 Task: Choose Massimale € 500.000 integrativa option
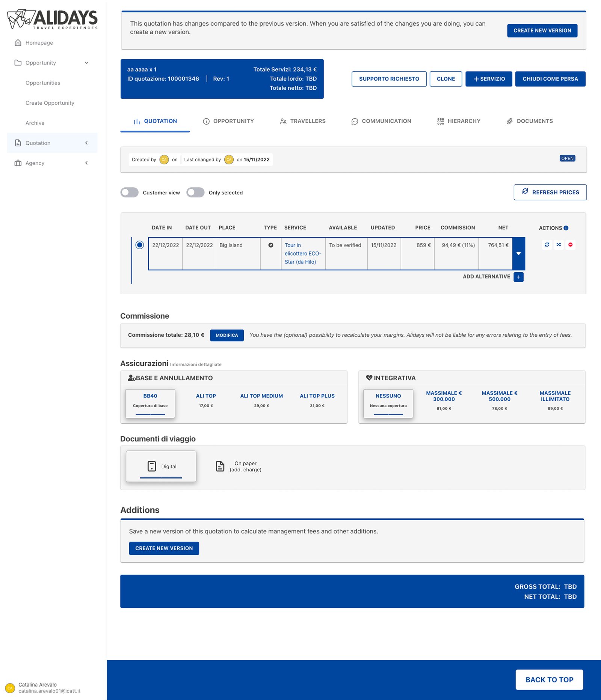pyautogui.click(x=500, y=400)
